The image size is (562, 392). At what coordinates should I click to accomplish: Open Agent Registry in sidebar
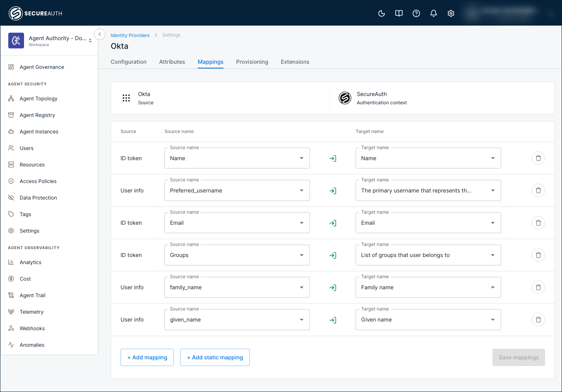49,115
